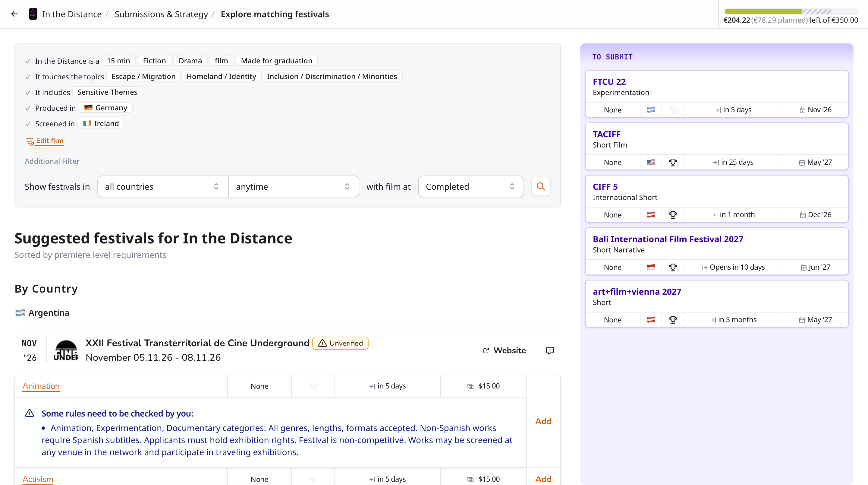Image resolution: width=868 pixels, height=485 pixels.
Task: Select Explore matching festivals breadcrumb
Action: click(275, 14)
